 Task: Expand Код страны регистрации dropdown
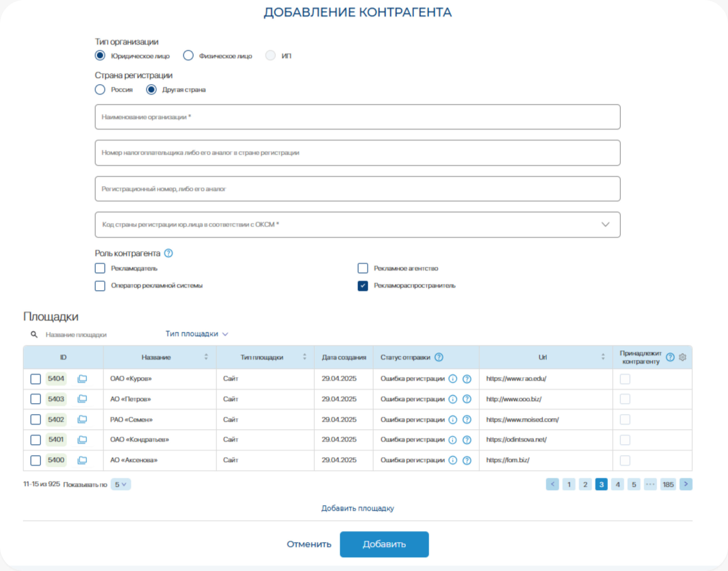coord(605,224)
